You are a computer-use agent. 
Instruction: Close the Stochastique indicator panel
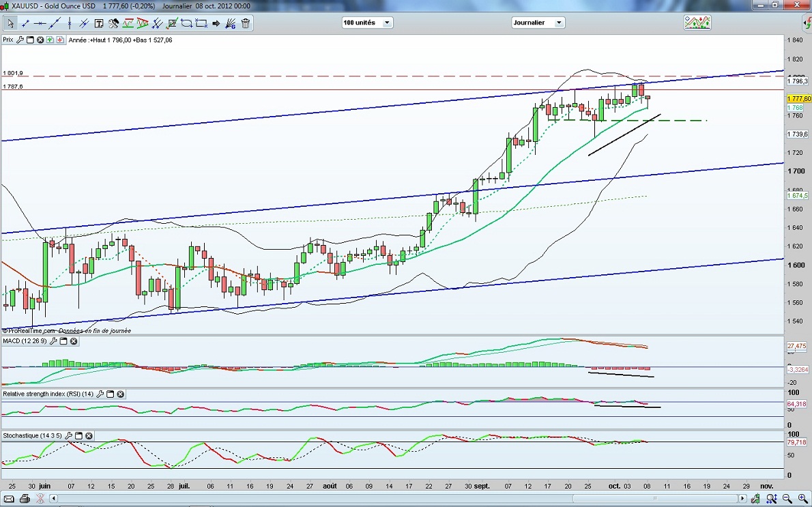click(89, 435)
